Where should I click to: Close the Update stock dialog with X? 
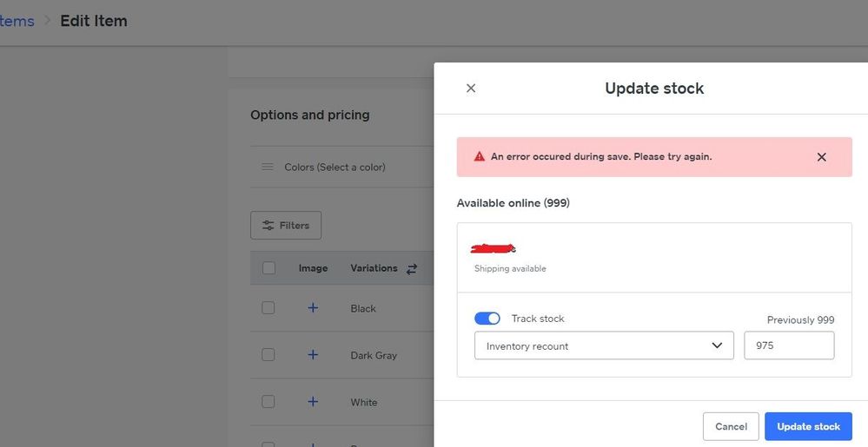471,89
